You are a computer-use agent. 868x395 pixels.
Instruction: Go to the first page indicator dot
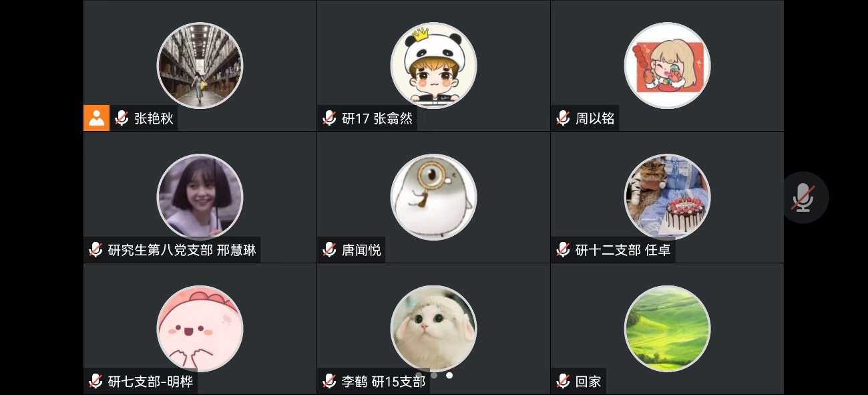pos(419,376)
